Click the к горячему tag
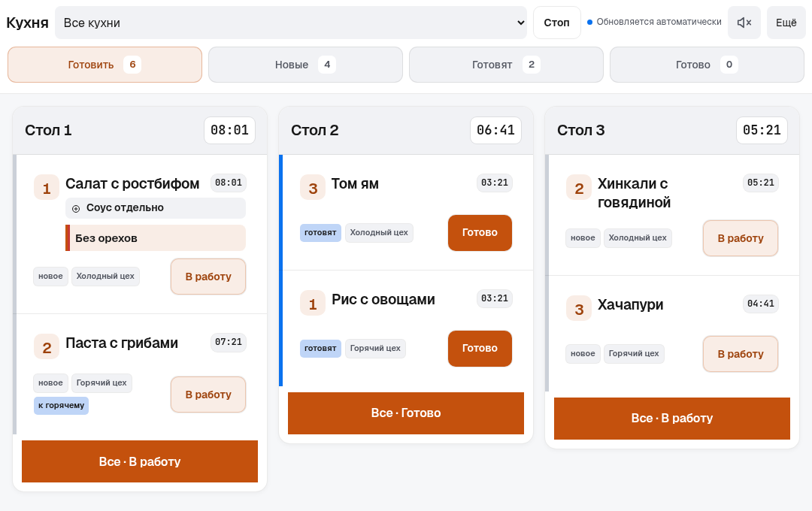Screen dimensions: 812x511 (62, 405)
